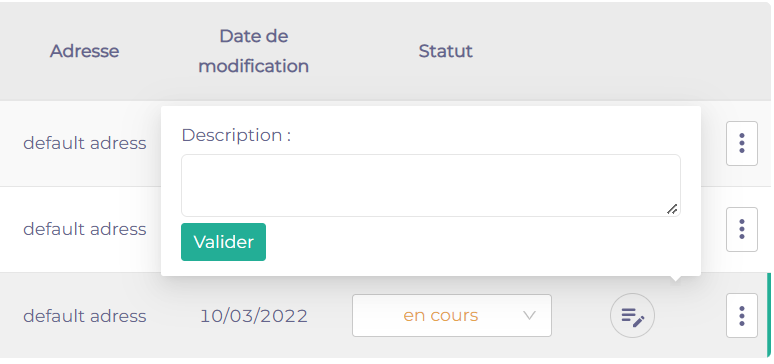Click chevron arrow in status combo box
The image size is (774, 364).
[529, 316]
